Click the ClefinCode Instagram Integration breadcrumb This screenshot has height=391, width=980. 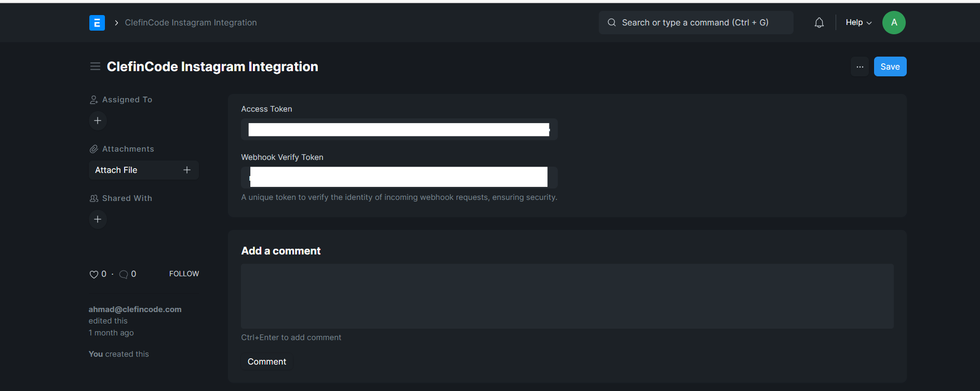point(191,23)
